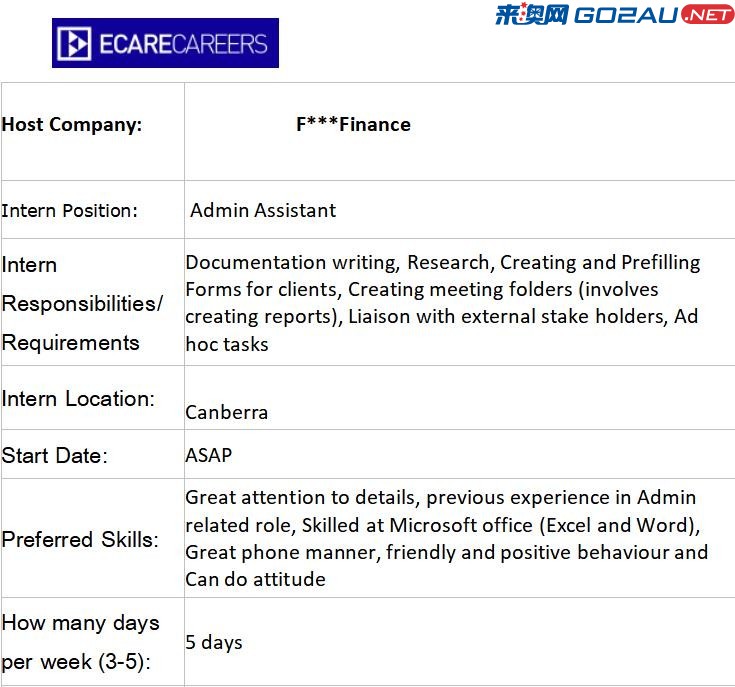The image size is (735, 687).
Task: Click the ASAP start date value
Action: click(x=209, y=455)
